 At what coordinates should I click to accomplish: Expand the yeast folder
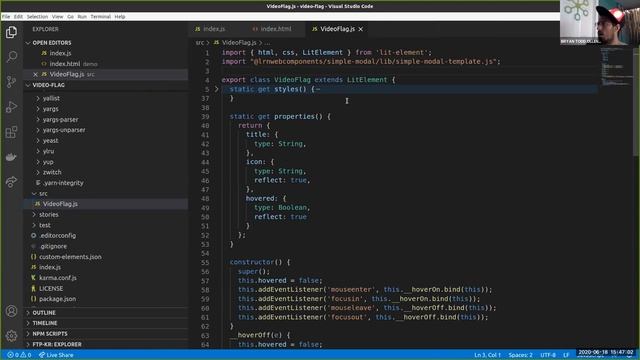[x=51, y=141]
